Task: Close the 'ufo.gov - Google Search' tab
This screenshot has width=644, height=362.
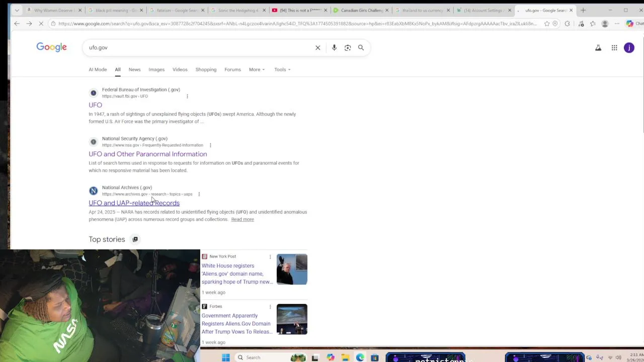Action: click(571, 10)
